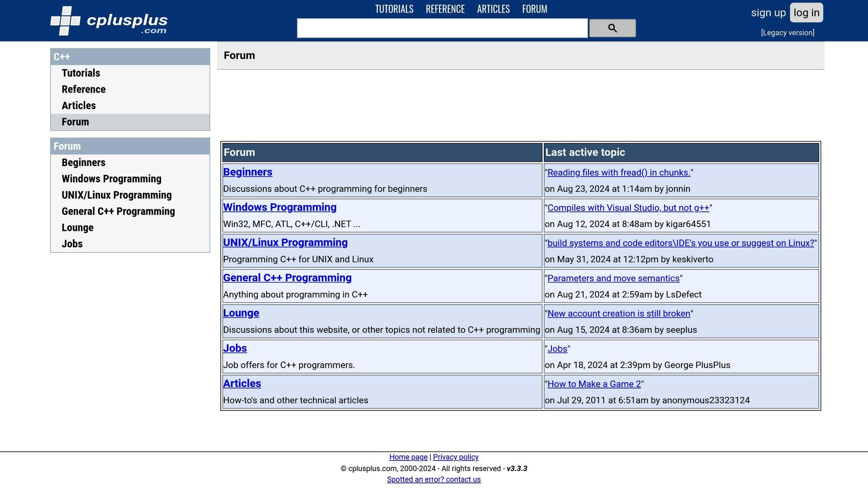Click the Privacy policy link
Image resolution: width=868 pixels, height=488 pixels.
tap(456, 457)
